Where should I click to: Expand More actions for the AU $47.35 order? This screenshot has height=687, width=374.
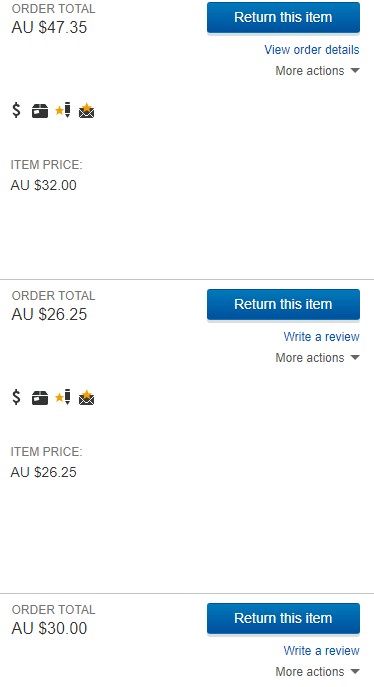pos(317,71)
